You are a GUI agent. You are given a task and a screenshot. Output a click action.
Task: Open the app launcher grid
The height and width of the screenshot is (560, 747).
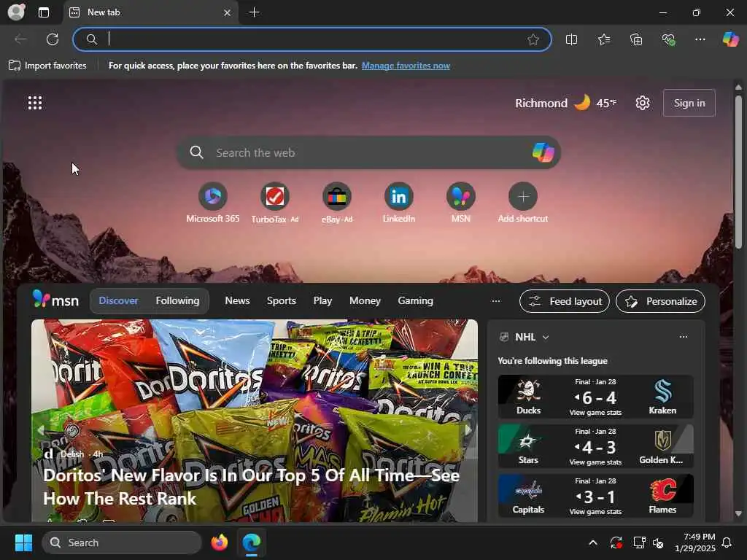35,103
